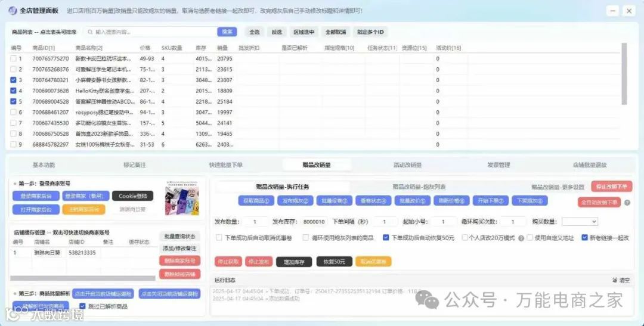Screen dimensions: 644x326
Task: Click the red 停止改销下单 button
Action: click(612, 187)
